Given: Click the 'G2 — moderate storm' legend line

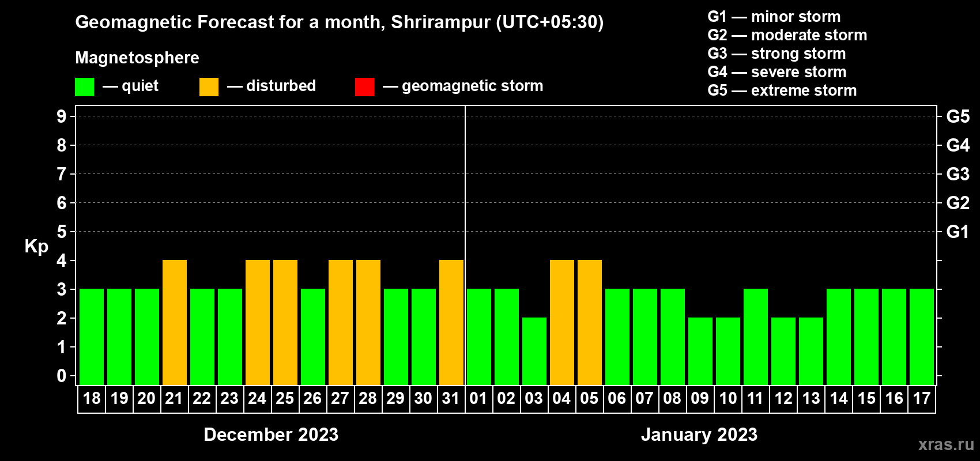Looking at the screenshot, I should [x=787, y=35].
